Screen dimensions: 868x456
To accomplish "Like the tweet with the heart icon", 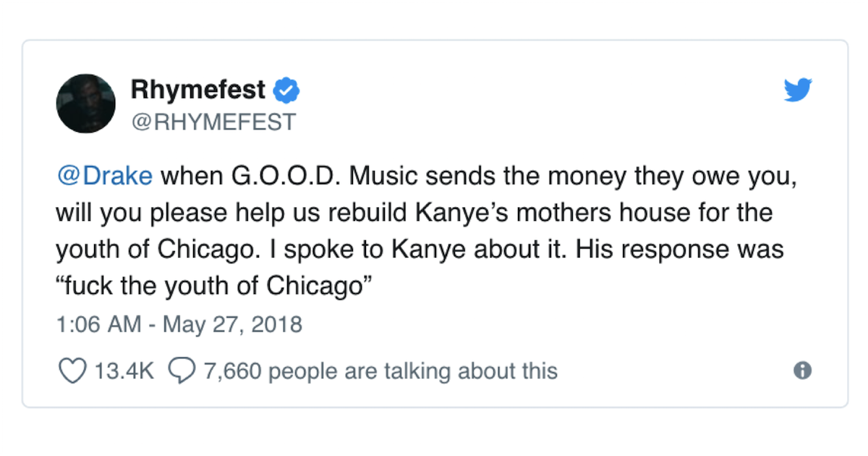I will tap(71, 371).
